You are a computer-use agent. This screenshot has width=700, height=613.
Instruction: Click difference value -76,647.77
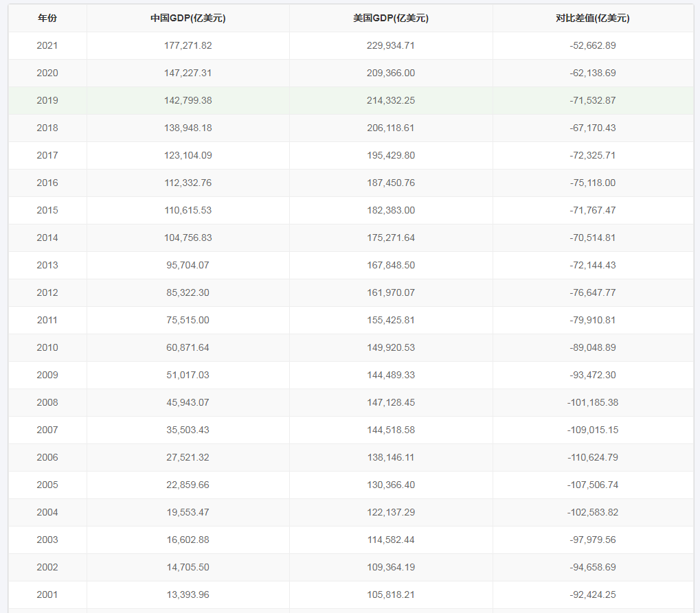[x=592, y=292]
